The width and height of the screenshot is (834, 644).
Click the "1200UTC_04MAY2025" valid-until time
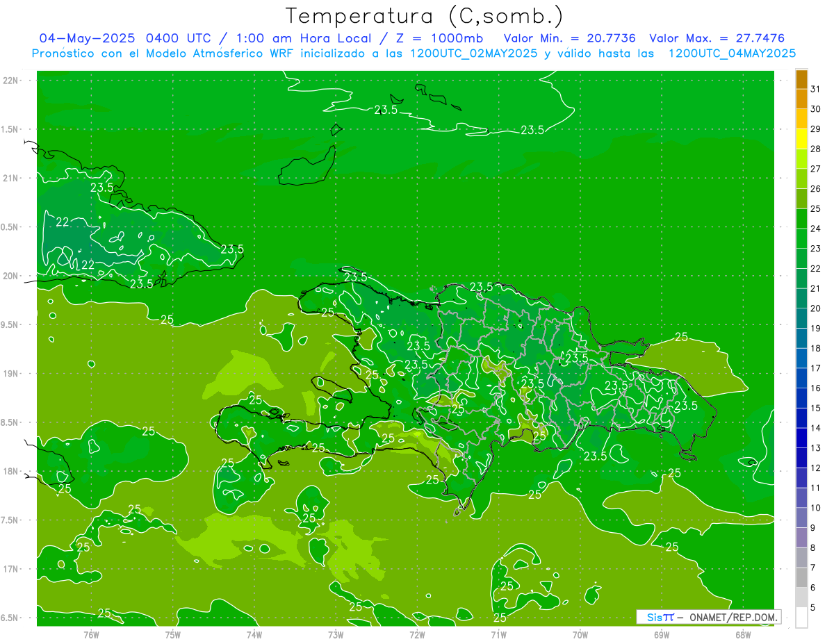[732, 53]
